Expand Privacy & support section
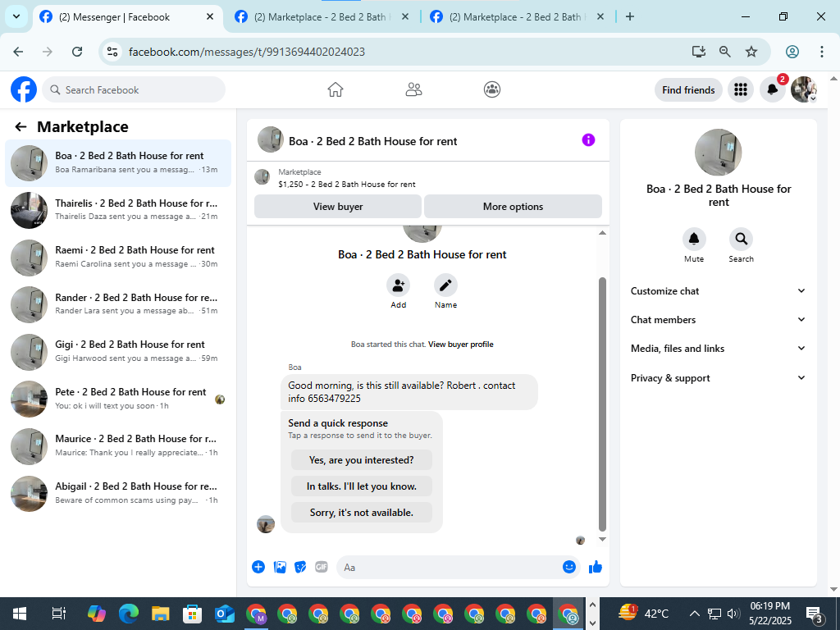 coord(718,377)
